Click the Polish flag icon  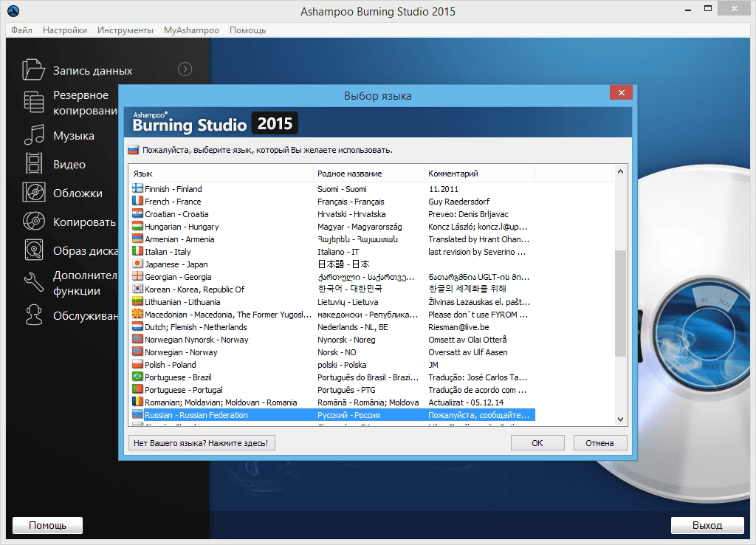coord(138,363)
